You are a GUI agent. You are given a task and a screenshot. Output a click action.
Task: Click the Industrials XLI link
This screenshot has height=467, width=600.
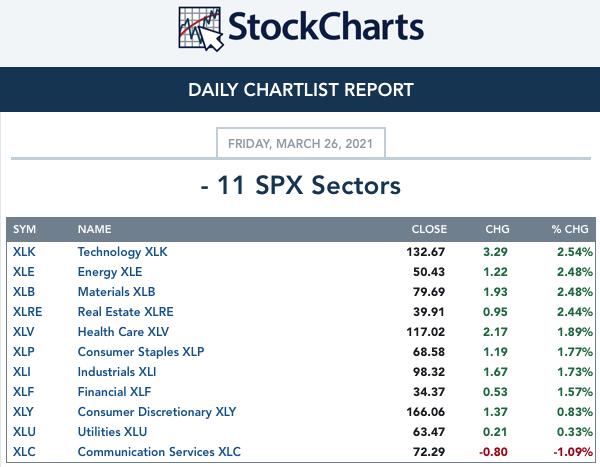pos(117,372)
